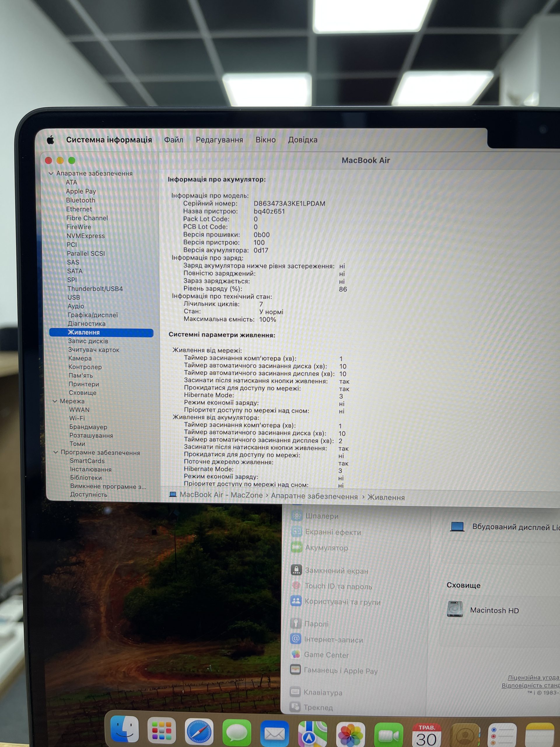Open the Довідка menu
Viewport: 560px width, 747px height.
pyautogui.click(x=302, y=140)
